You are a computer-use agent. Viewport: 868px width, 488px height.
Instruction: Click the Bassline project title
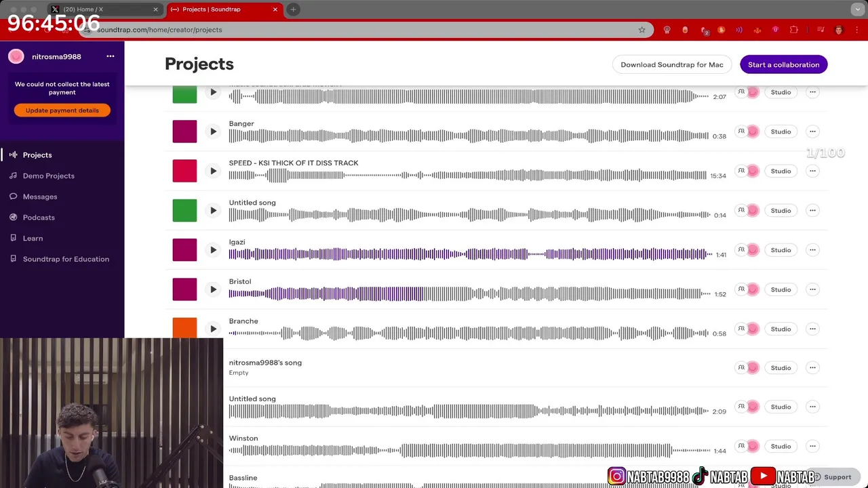[x=243, y=478]
